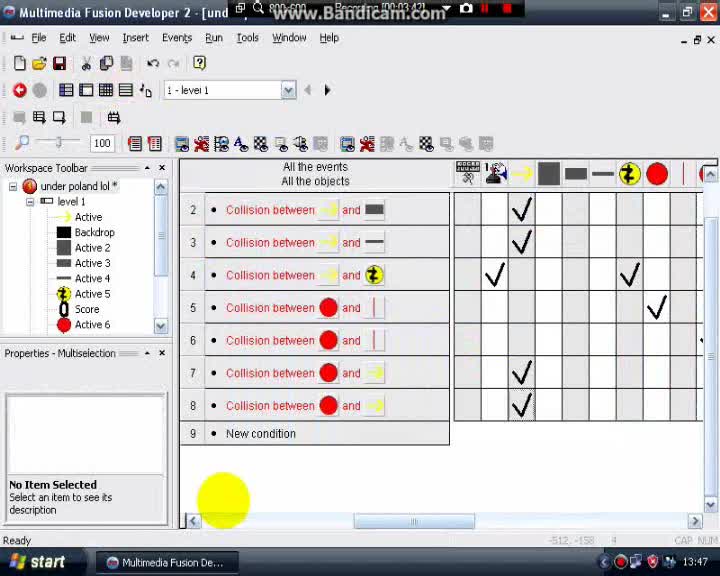Click the red circle object column header
Screen dimensions: 720x576
click(657, 175)
